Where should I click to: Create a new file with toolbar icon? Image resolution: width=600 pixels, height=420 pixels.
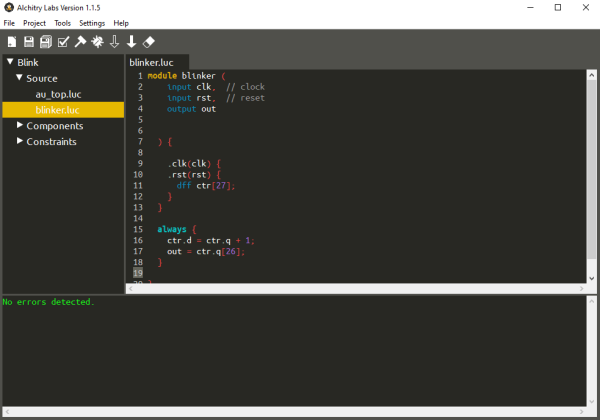pyautogui.click(x=12, y=42)
